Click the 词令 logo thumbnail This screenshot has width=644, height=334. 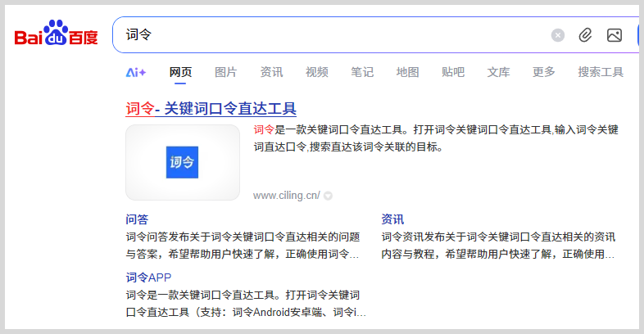click(183, 162)
